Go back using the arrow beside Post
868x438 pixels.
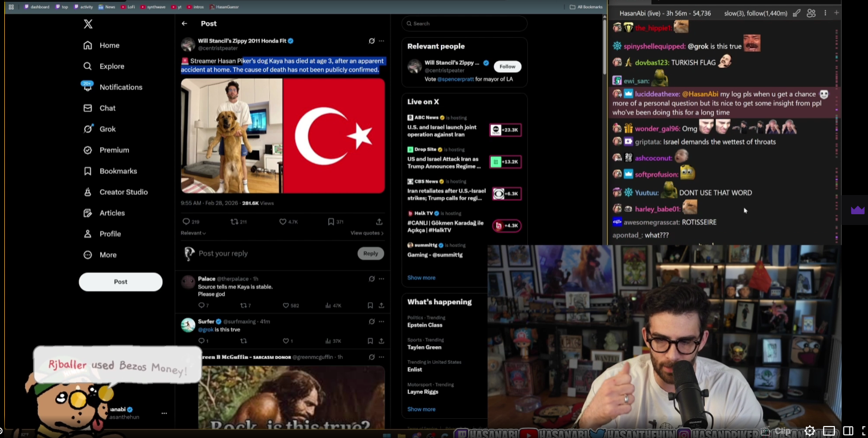tap(185, 24)
